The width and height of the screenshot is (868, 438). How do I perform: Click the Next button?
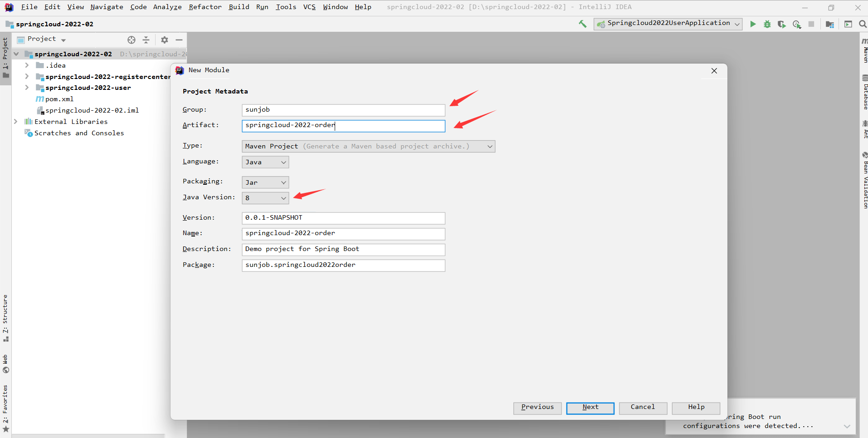click(x=590, y=408)
